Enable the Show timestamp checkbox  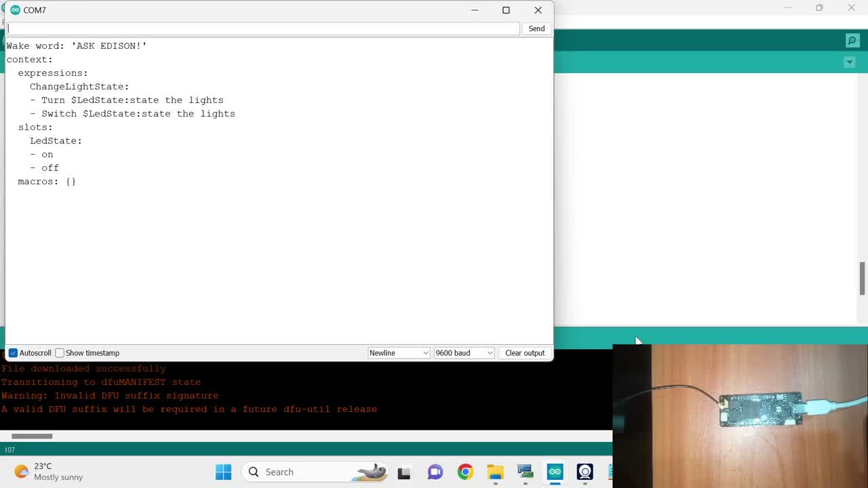(x=60, y=353)
